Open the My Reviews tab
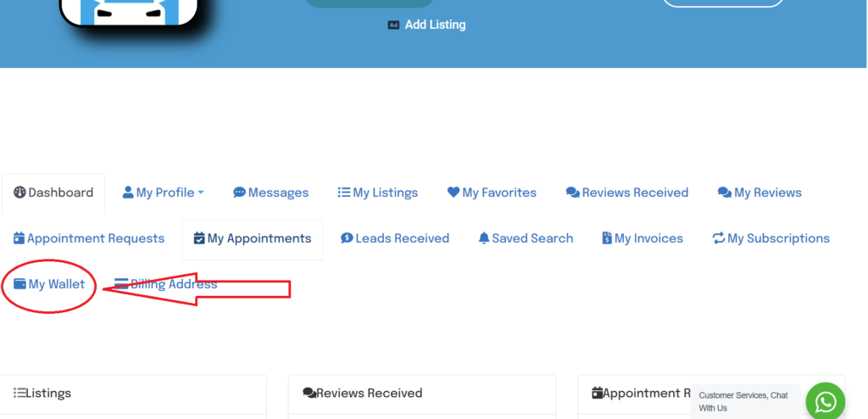 [759, 193]
